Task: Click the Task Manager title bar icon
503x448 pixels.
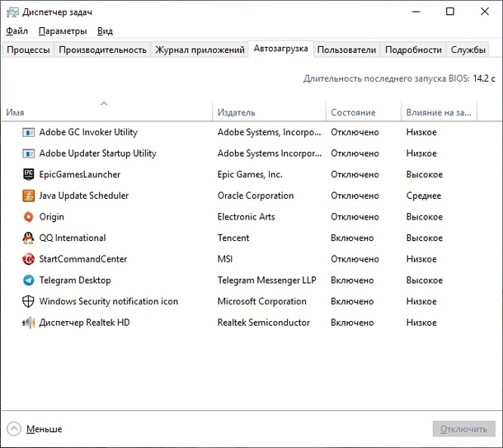Action: (13, 12)
